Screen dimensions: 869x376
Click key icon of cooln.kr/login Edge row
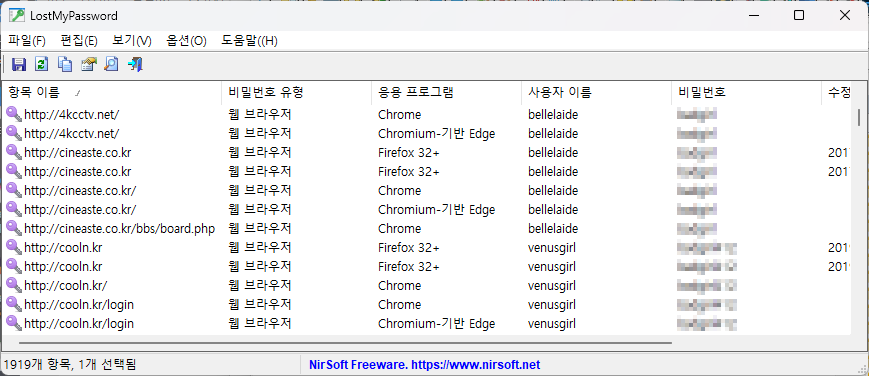14,323
